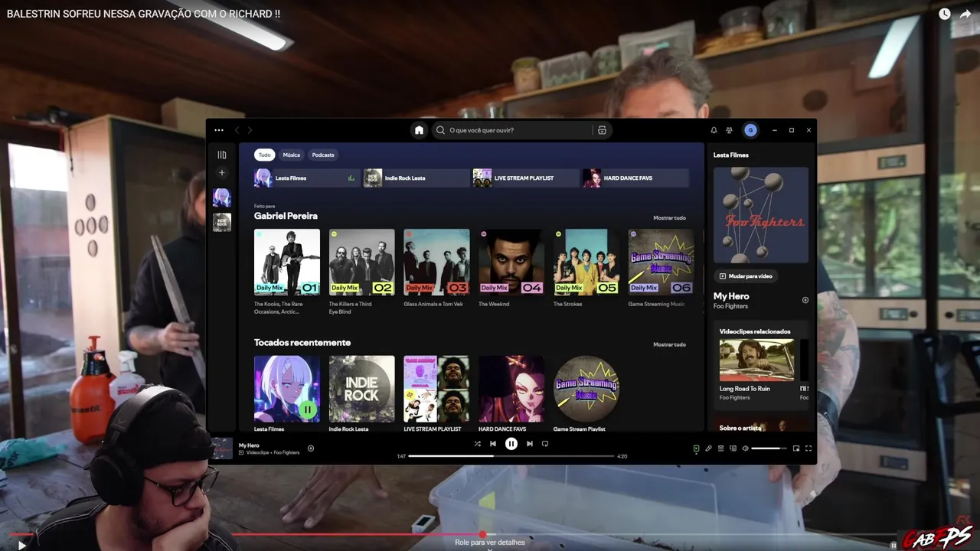Click Mudar para vídeo button

click(x=746, y=276)
